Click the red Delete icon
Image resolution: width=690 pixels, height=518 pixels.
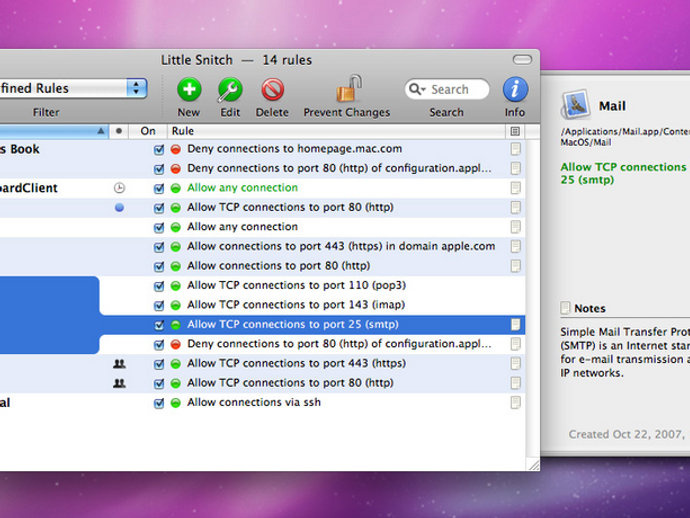tap(272, 89)
